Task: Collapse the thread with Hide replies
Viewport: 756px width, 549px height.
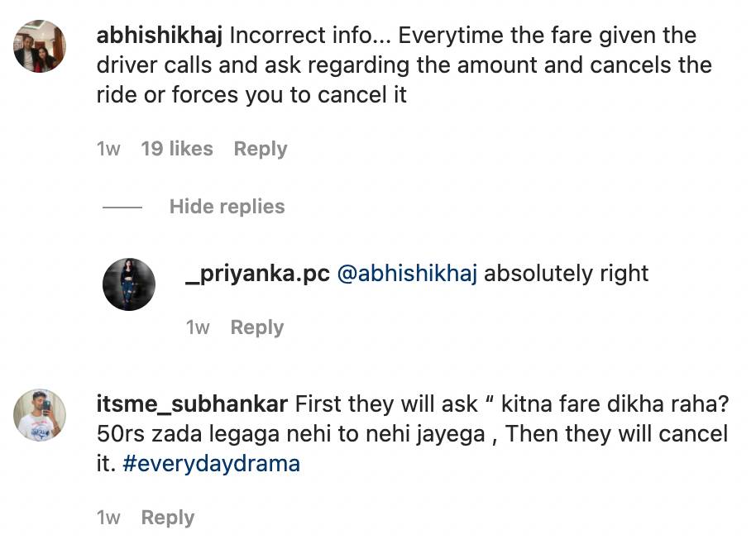Action: pyautogui.click(x=227, y=207)
